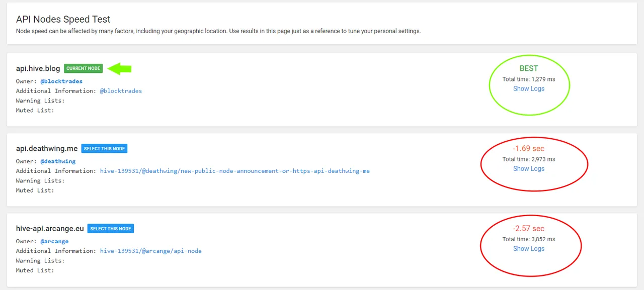
Task: Click the -1.69 sec result value
Action: [529, 148]
